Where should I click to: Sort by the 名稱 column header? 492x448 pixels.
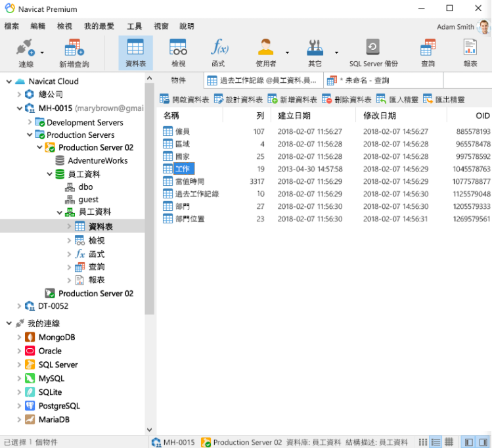pos(190,116)
